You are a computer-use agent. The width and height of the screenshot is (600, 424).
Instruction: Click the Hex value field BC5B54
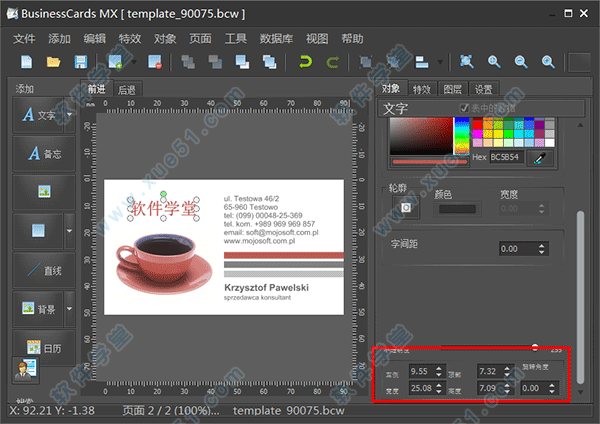pos(506,157)
